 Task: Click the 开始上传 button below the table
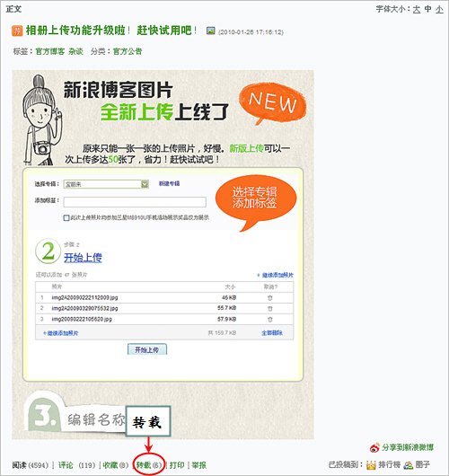pos(147,349)
